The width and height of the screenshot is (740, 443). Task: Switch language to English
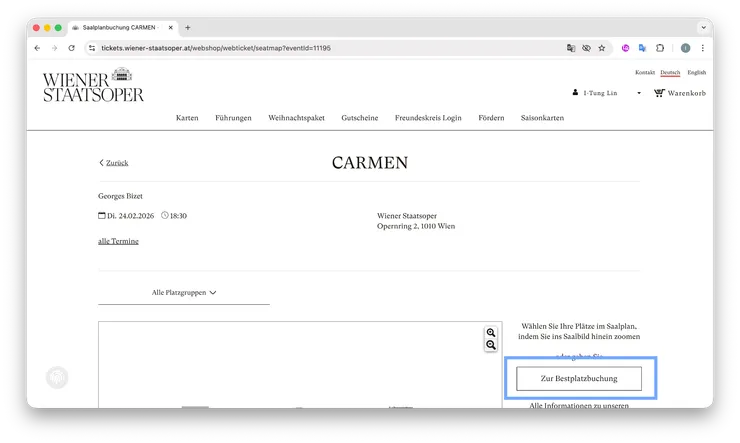click(x=697, y=72)
